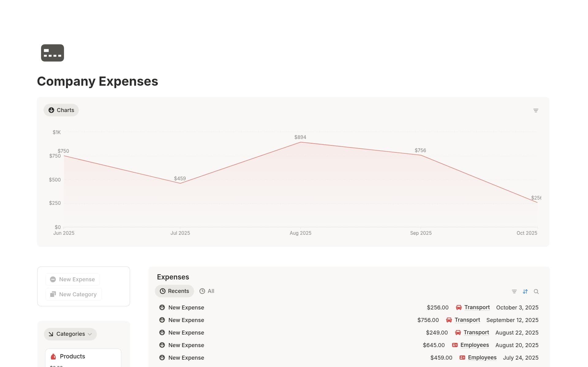Click the Company Expenses page title
588x367 pixels.
pyautogui.click(x=97, y=81)
